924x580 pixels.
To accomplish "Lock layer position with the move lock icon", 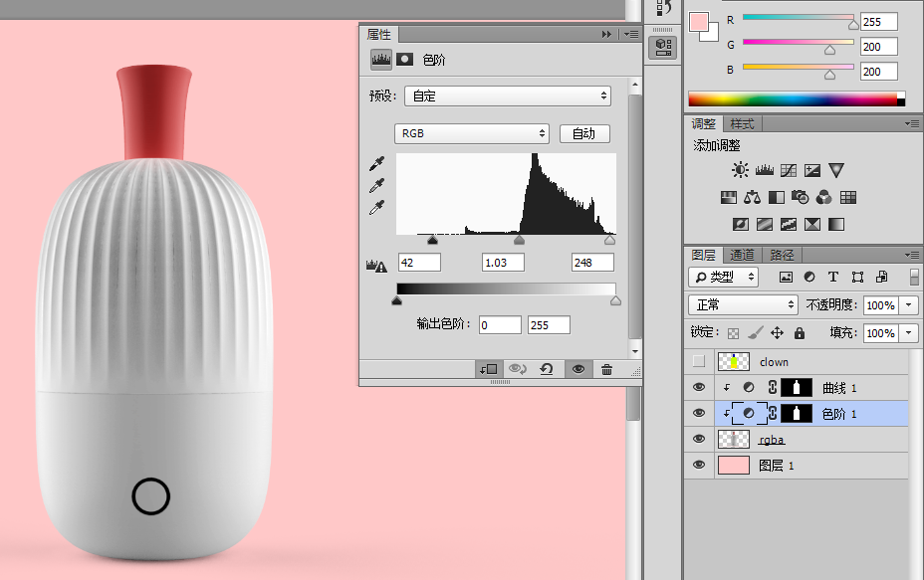I will pos(778,333).
